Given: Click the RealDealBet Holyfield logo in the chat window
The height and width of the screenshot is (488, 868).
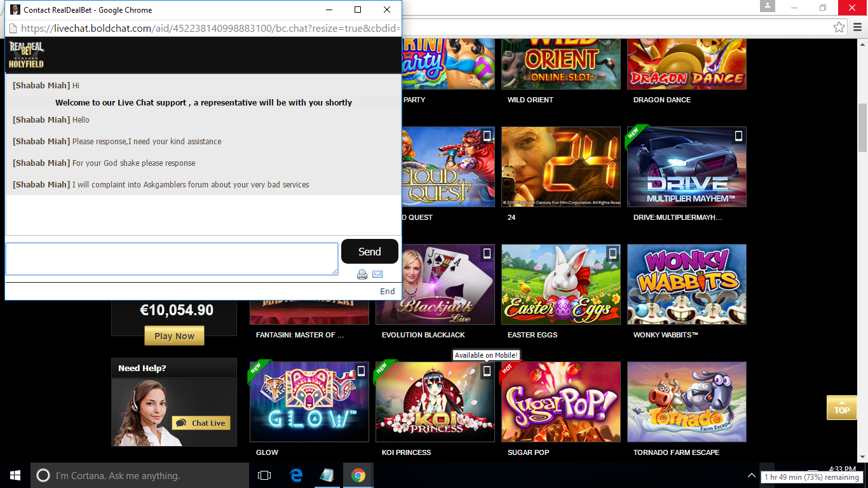Looking at the screenshot, I should [26, 55].
